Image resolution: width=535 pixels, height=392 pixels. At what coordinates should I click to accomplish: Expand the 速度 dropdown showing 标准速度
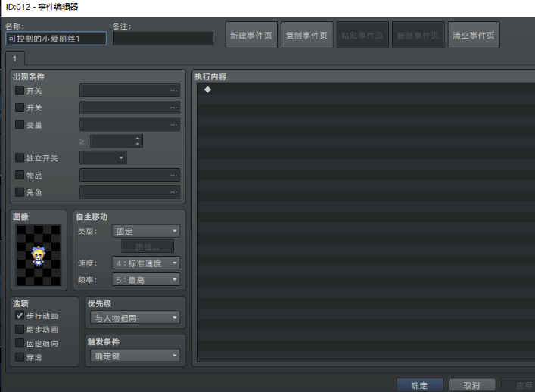tap(146, 263)
